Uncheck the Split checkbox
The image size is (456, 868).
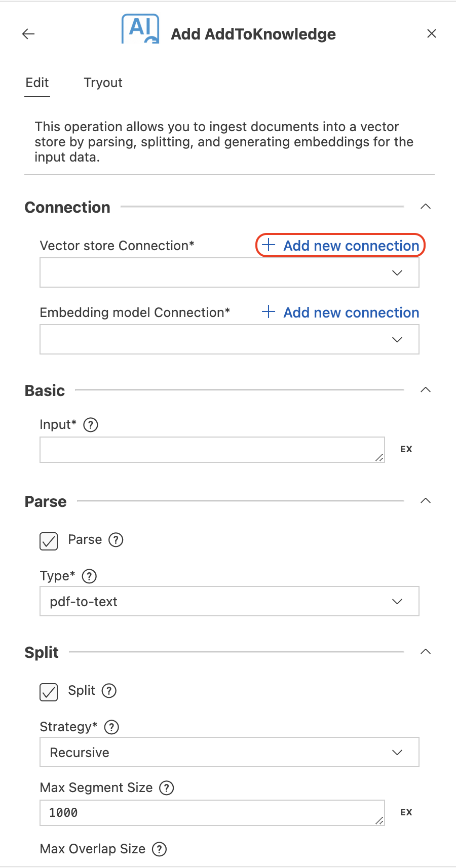click(49, 692)
